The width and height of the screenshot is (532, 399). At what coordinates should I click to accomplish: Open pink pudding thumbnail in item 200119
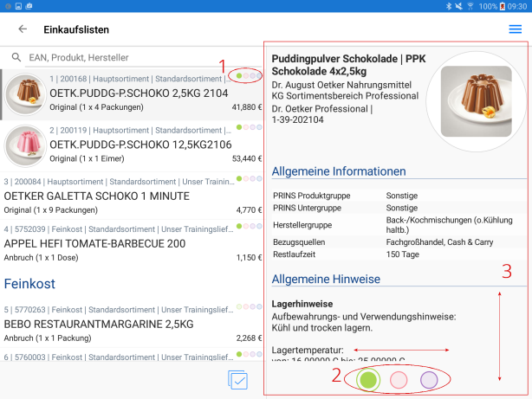[25, 145]
